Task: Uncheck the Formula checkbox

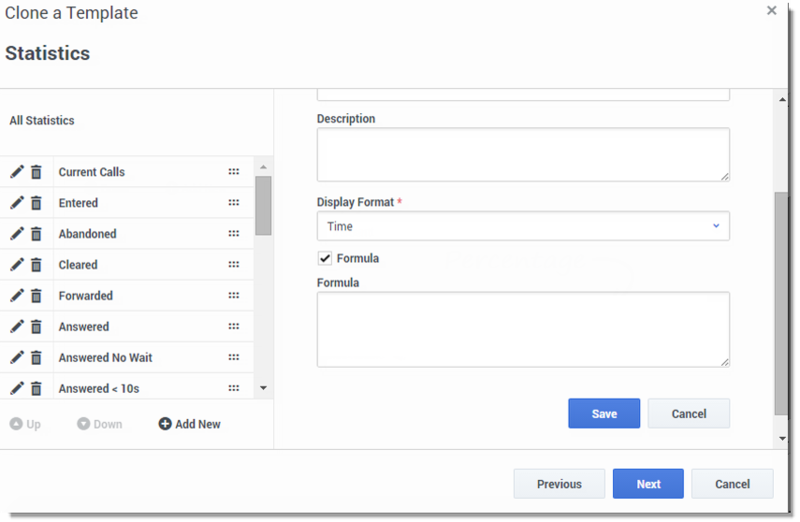Action: 324,258
